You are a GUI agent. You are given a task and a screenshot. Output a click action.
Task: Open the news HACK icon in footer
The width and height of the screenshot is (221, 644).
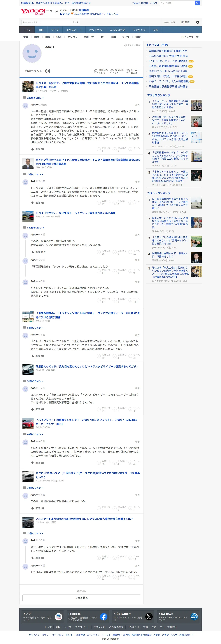(x=194, y=617)
